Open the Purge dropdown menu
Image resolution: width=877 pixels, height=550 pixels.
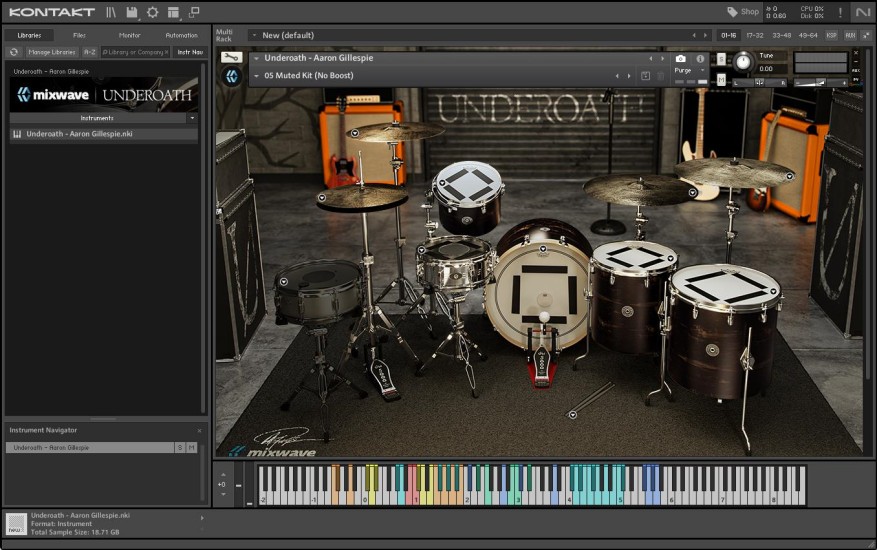coord(686,71)
